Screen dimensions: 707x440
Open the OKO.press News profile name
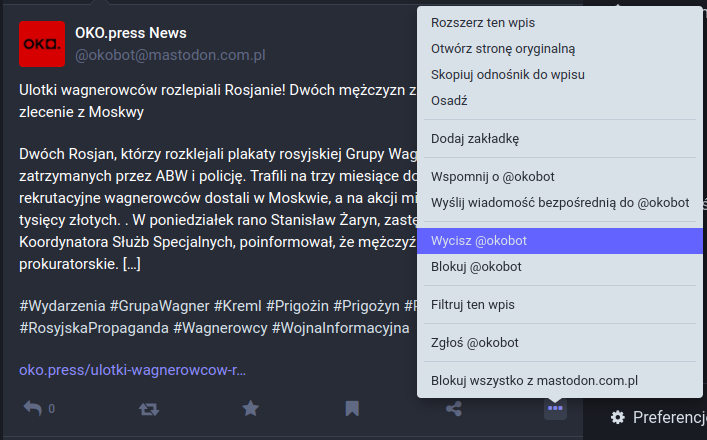131,33
